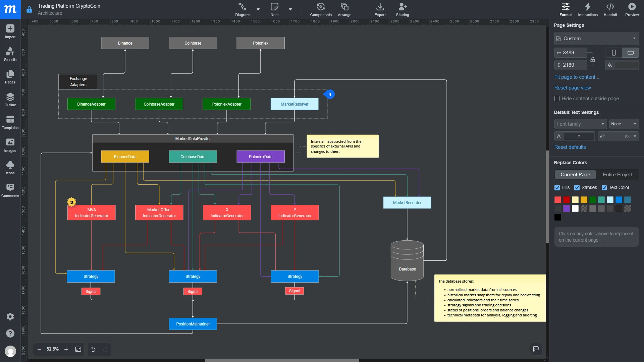Screen dimensions: 644x362
Task: Open the Comments panel
Action: (x=10, y=190)
